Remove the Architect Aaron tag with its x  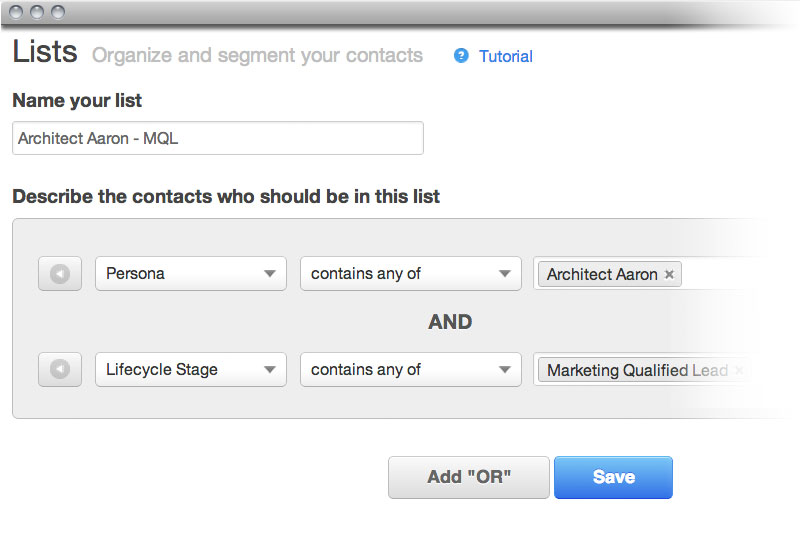point(670,275)
